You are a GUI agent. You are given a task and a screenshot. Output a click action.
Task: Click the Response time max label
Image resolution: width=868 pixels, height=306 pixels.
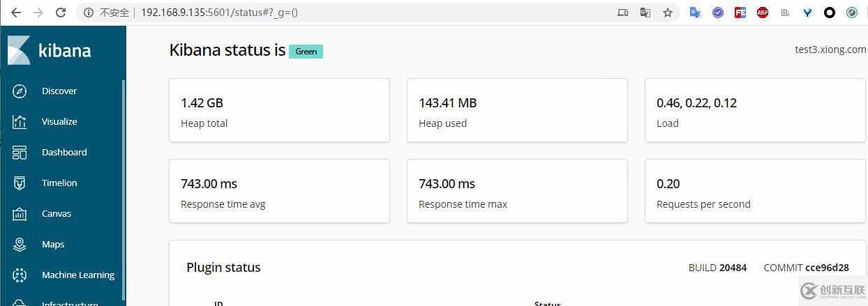pos(463,204)
